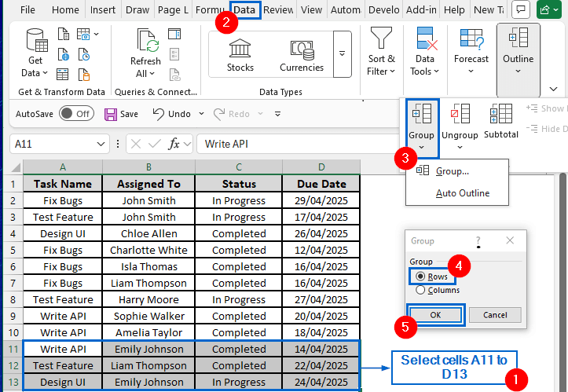Switch to the Data ribbon tab
568x392 pixels.
pos(244,9)
